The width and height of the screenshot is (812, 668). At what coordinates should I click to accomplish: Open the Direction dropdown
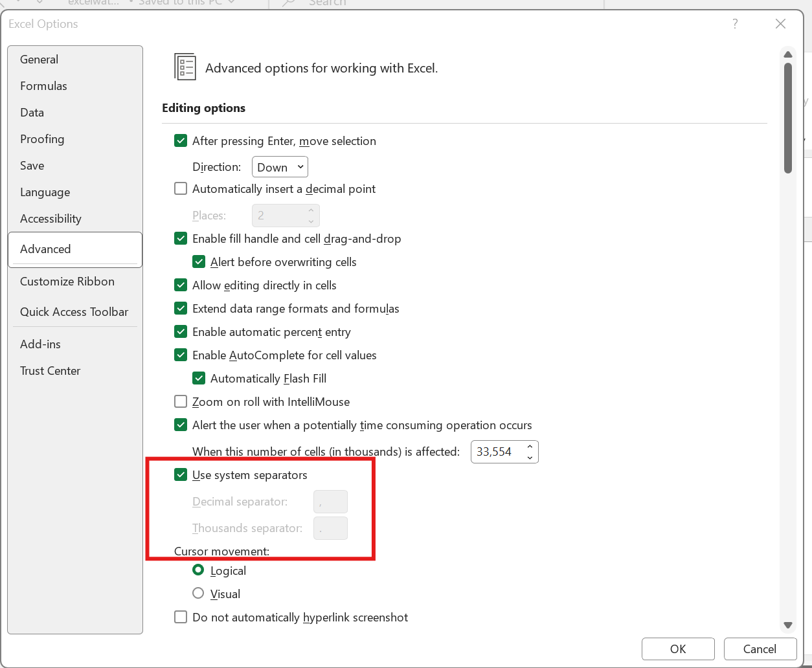pyautogui.click(x=280, y=167)
